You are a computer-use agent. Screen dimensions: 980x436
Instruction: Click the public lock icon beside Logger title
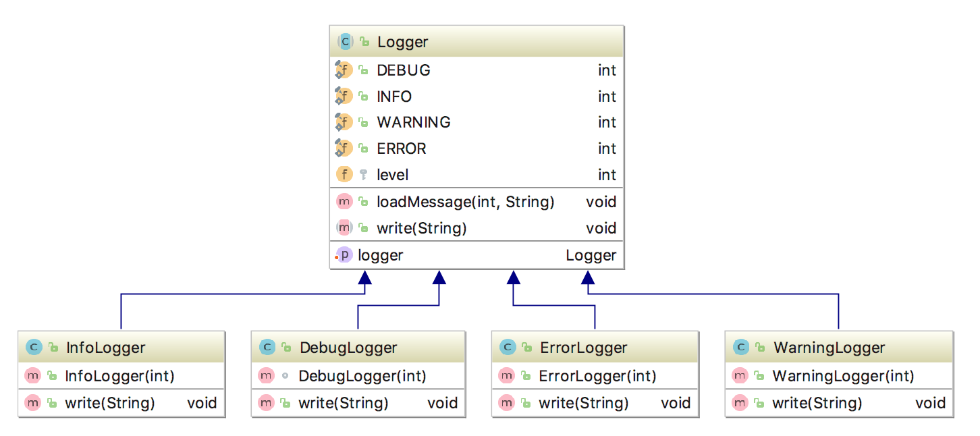364,42
